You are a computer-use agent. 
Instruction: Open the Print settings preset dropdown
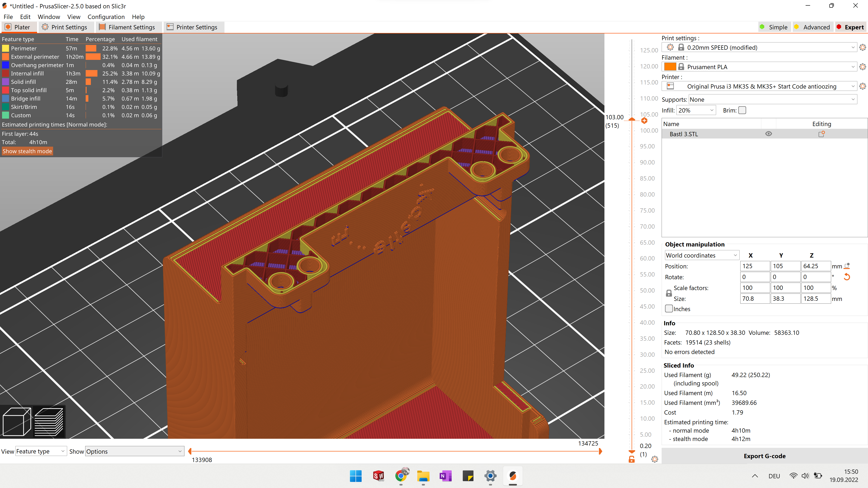coord(759,47)
